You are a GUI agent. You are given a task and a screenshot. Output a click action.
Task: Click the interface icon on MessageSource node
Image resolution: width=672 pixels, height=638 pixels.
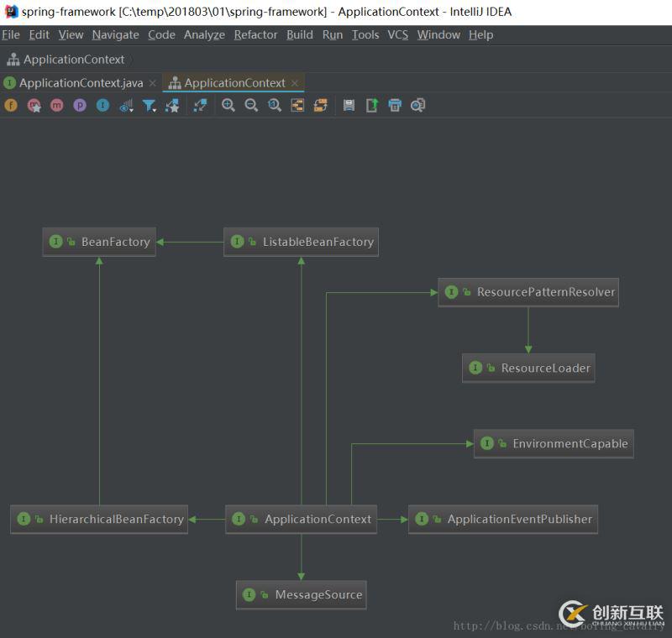(x=249, y=594)
